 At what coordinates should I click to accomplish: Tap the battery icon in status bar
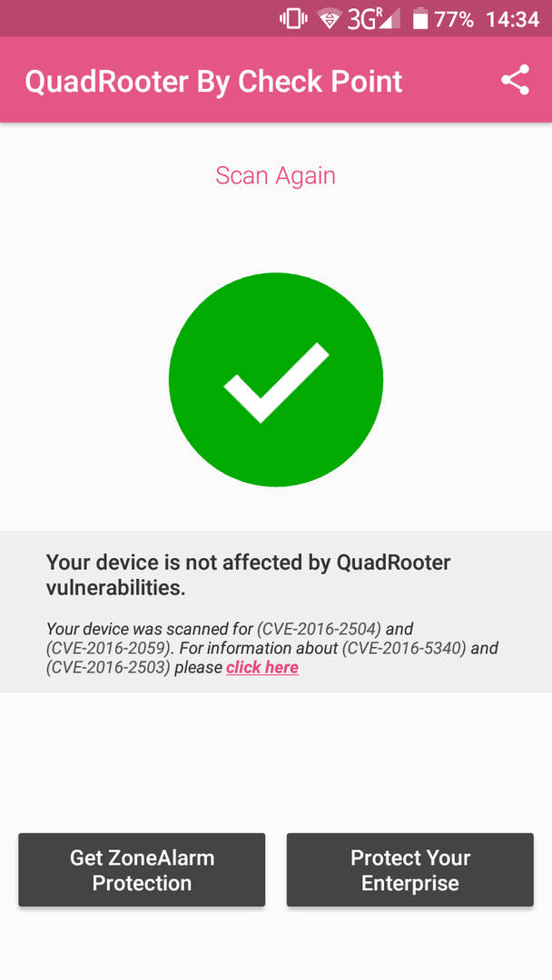pyautogui.click(x=420, y=19)
